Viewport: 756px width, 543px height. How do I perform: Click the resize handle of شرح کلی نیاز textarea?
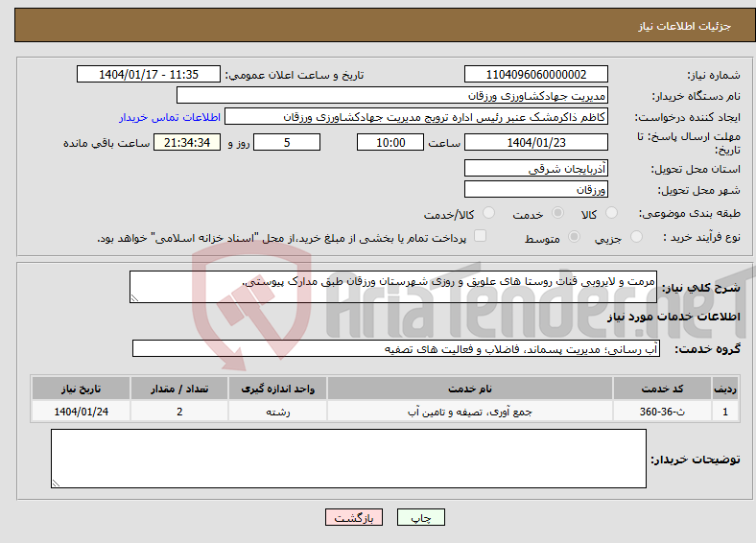pyautogui.click(x=134, y=298)
